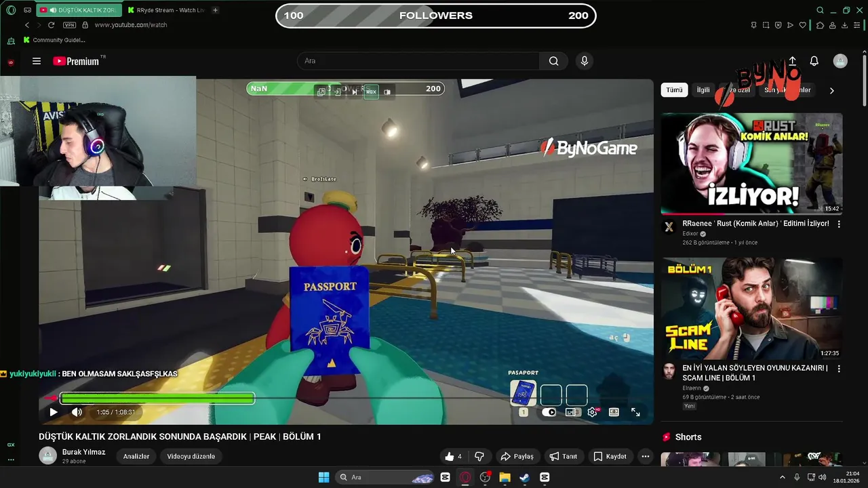
Task: Open the Windows Start menu
Action: coord(323,477)
